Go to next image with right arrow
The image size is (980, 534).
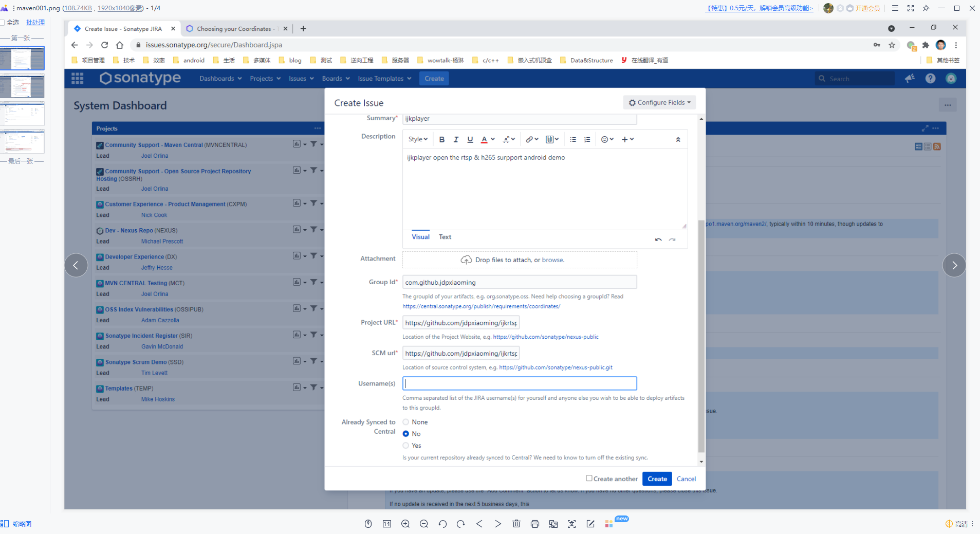(954, 265)
